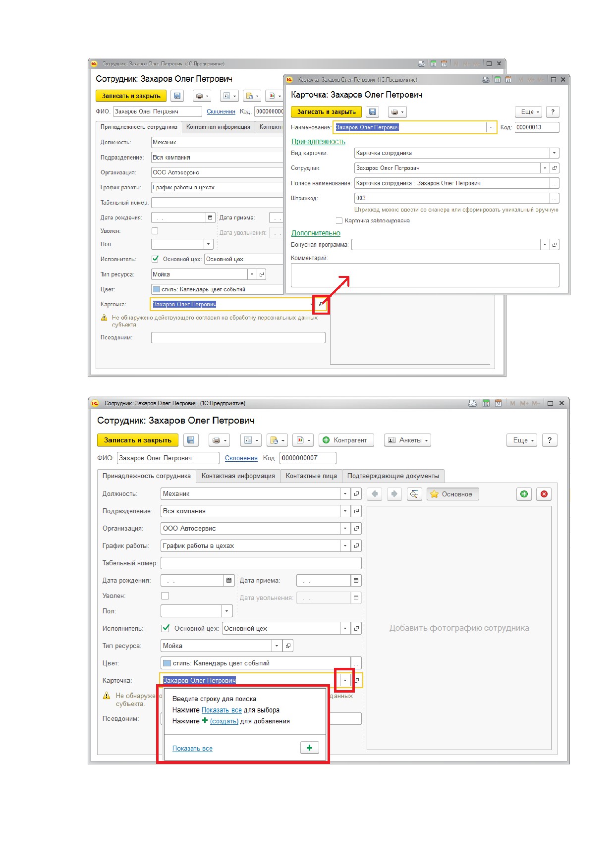Click the save icon in top employee window
Viewport: 614px width, 868px height.
[177, 96]
